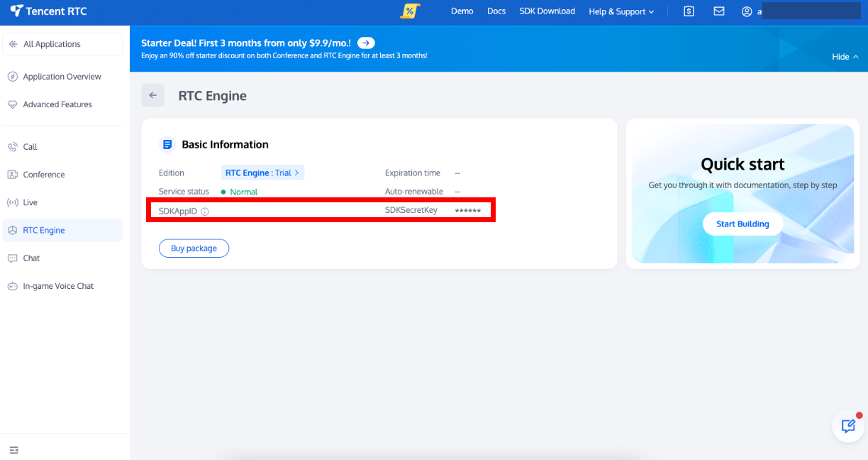Screen dimensions: 868x460
Task: Select In-game Voice Chat in sidebar
Action: pos(62,286)
